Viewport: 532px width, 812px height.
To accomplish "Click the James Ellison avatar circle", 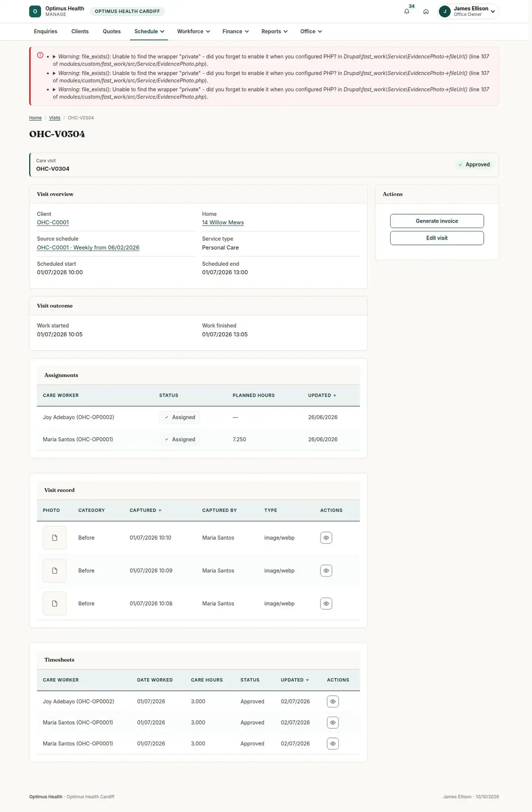I will 445,12.
